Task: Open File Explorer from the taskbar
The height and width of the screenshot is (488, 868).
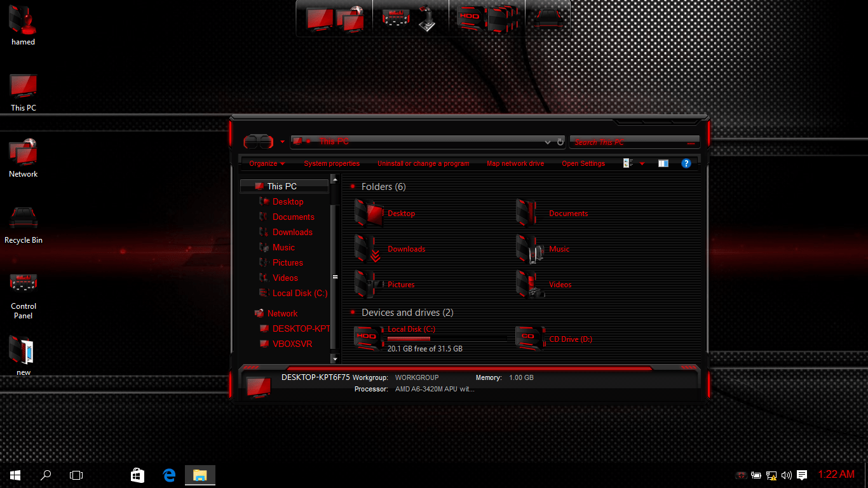Action: click(x=200, y=475)
